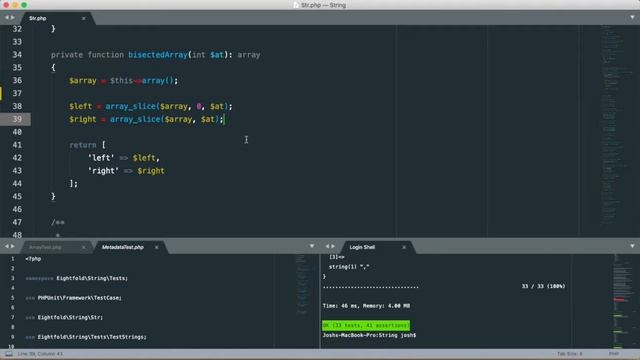Image resolution: width=640 pixels, height=360 pixels.
Task: Click the document proxy icon in title bar
Action: [296, 5]
